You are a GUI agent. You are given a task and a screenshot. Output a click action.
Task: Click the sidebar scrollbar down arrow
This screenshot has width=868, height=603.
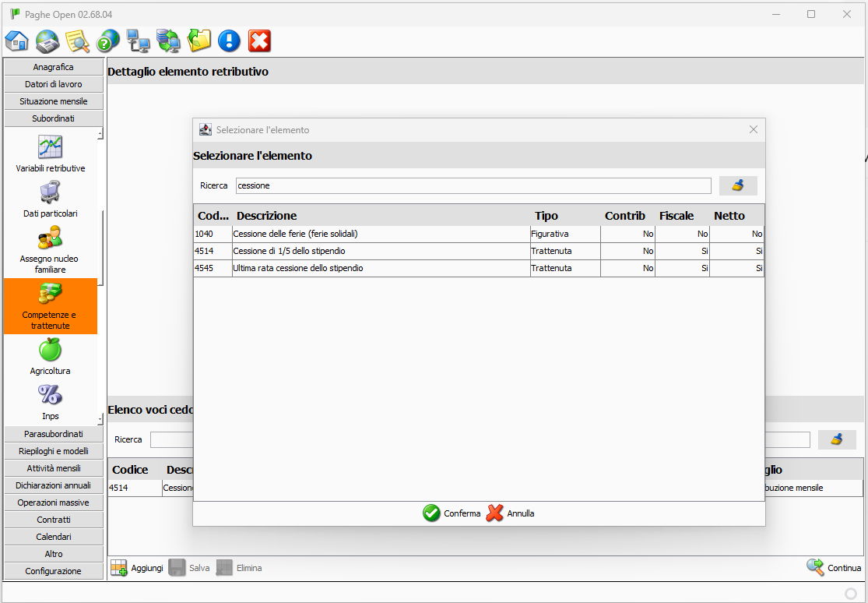coord(100,420)
